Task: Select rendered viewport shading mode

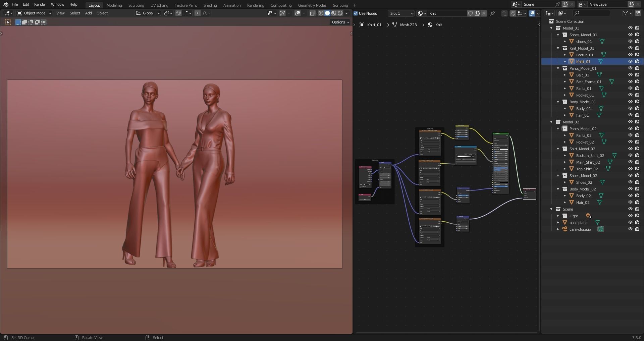Action: click(340, 13)
